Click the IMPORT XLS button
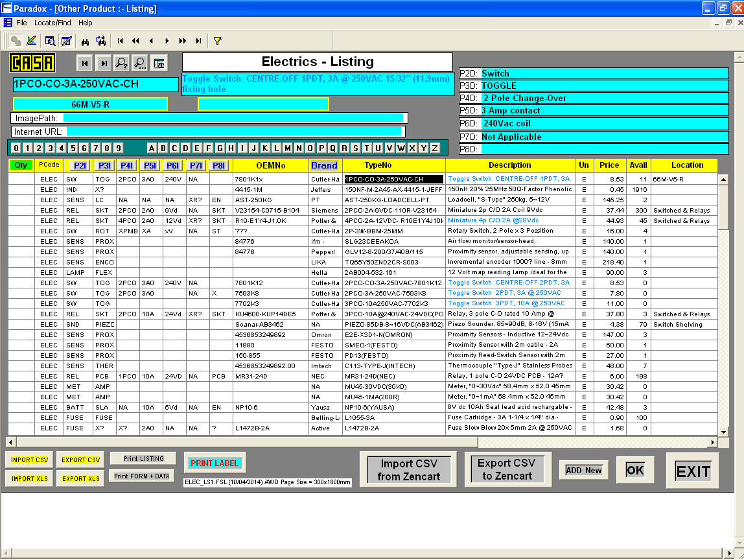744x560 pixels. coord(29,478)
